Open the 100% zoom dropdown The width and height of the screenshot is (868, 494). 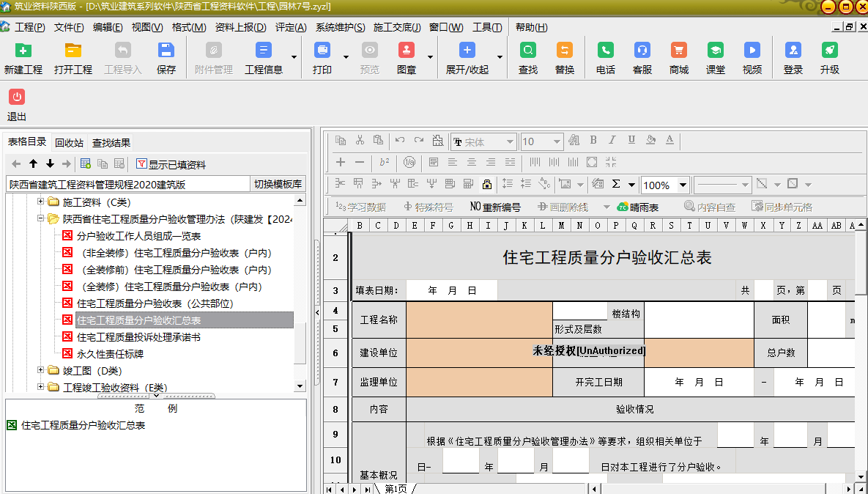pyautogui.click(x=683, y=185)
